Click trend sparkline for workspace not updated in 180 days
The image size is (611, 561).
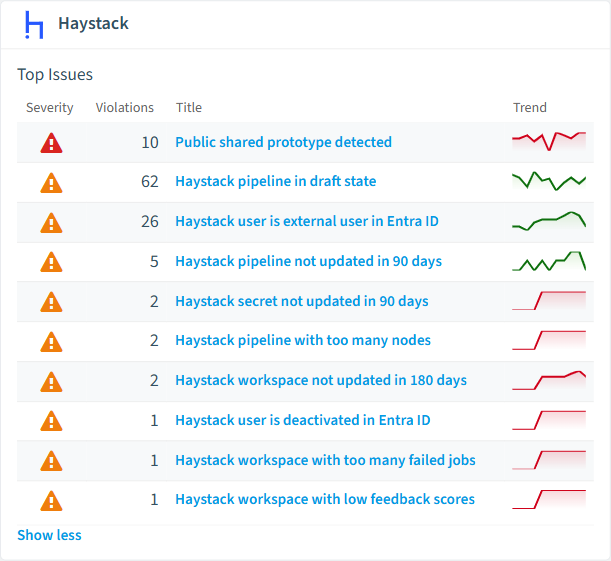pos(549,380)
